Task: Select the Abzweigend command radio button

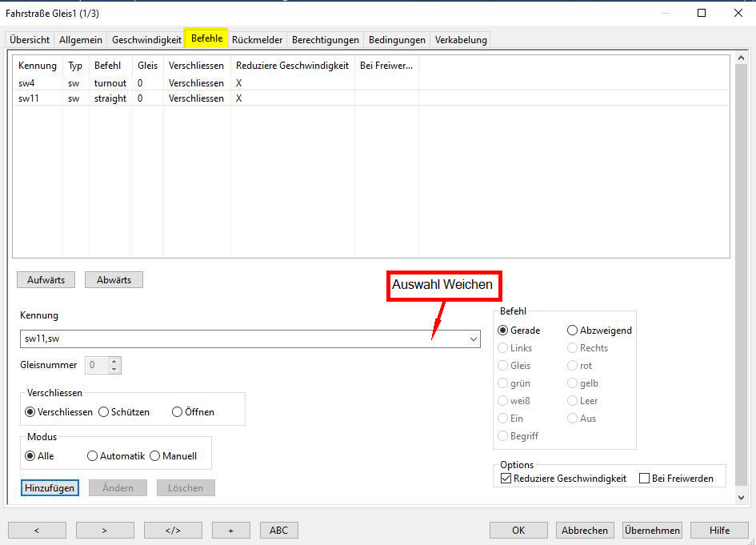Action: 573,331
